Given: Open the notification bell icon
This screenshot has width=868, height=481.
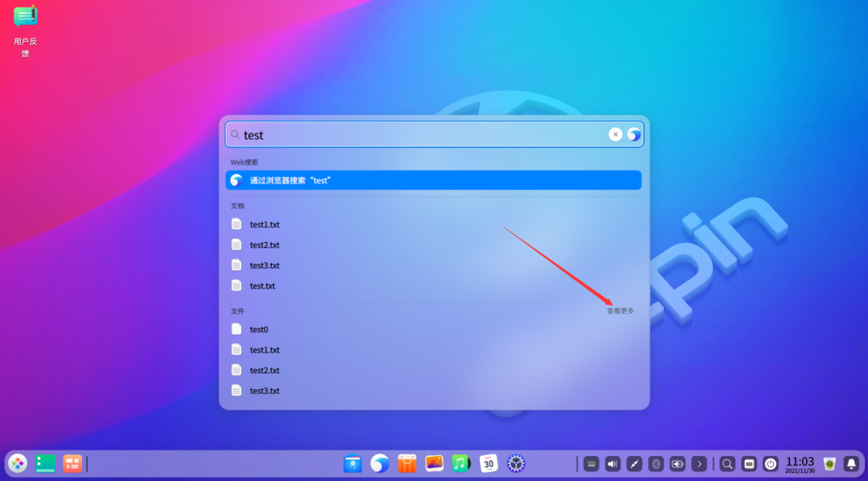Looking at the screenshot, I should click(851, 464).
